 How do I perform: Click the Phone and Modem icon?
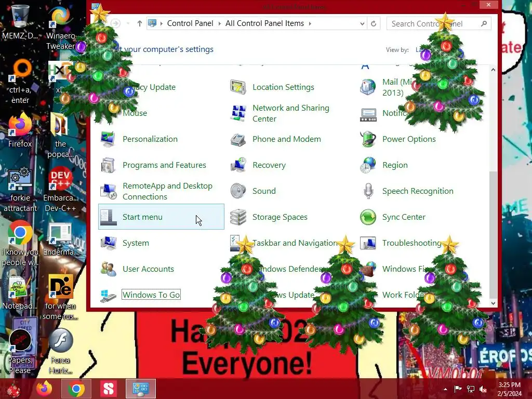(238, 139)
